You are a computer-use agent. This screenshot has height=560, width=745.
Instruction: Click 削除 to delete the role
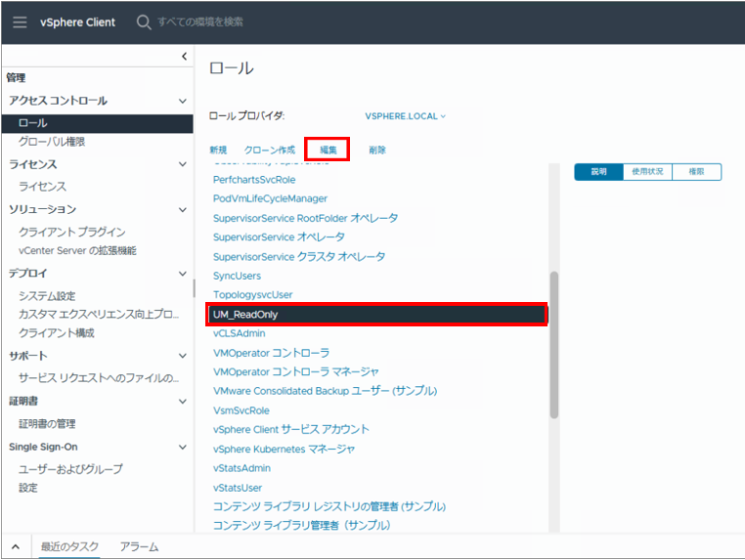click(x=377, y=151)
